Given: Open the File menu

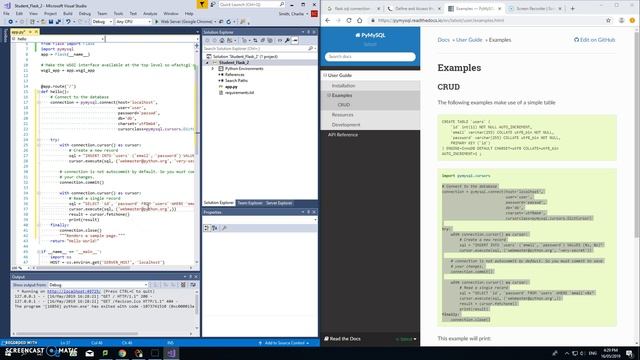Looking at the screenshot, I should 6,14.
